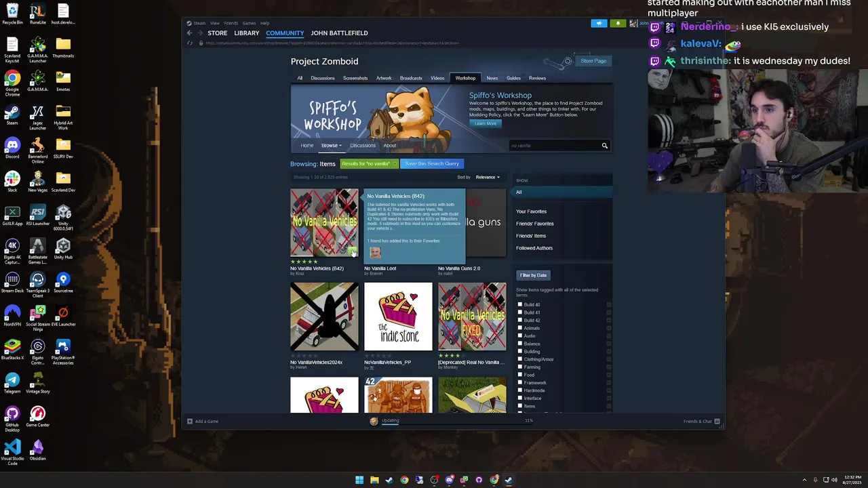Click Save this Search Query
This screenshot has height=488, width=868.
pyautogui.click(x=432, y=163)
